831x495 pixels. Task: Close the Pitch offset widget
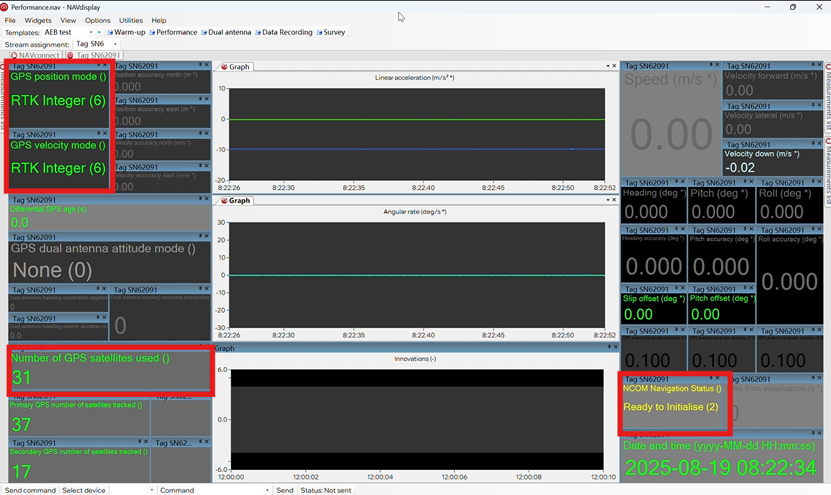point(750,288)
